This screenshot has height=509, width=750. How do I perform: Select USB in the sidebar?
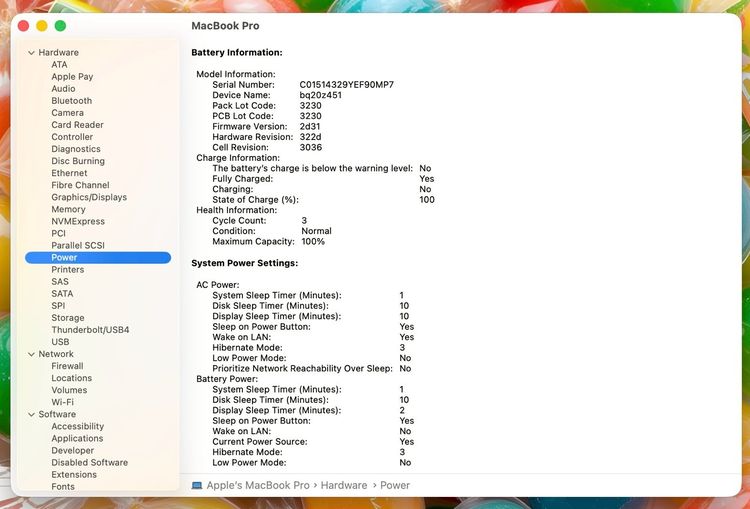[x=60, y=342]
